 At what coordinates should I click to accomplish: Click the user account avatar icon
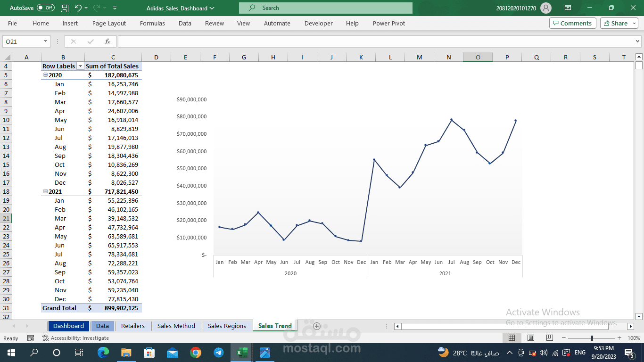click(x=546, y=8)
